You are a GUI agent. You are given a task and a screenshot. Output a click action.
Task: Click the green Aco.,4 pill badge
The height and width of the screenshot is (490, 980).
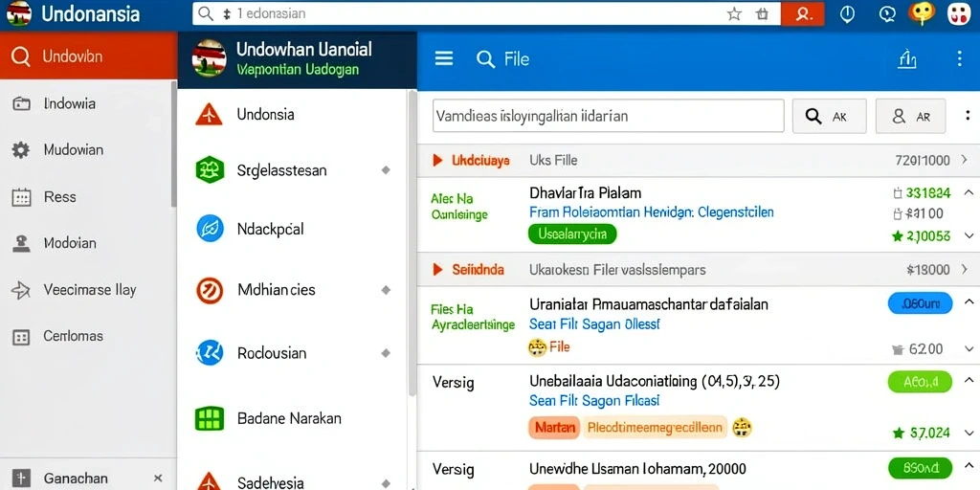920,381
